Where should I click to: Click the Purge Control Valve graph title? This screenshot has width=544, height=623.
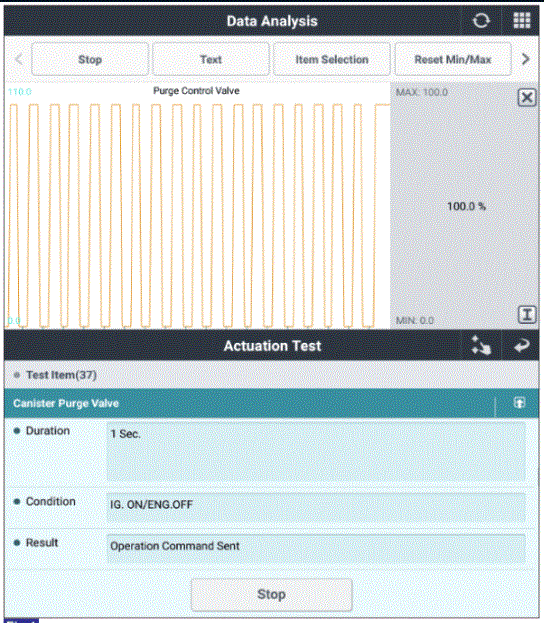[x=196, y=91]
